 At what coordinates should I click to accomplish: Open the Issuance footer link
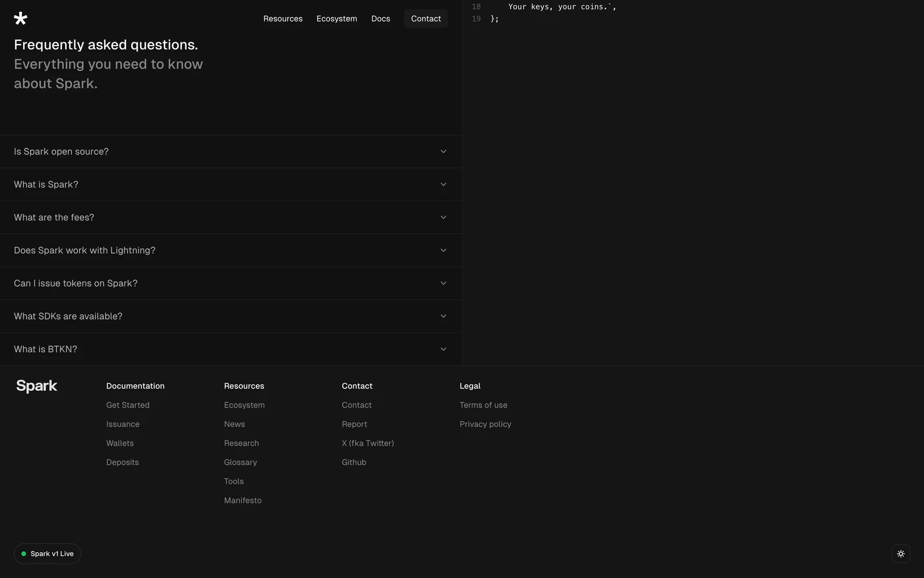point(123,424)
